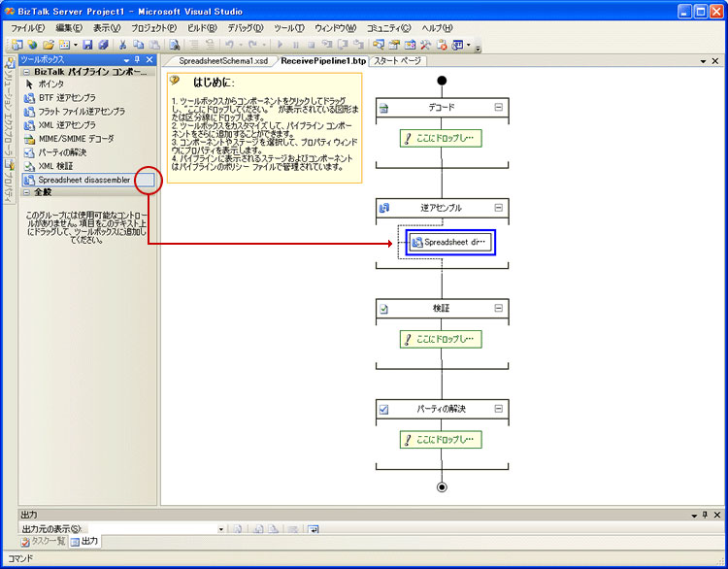Click the Solution Explorer toolbar icon
728x569 pixels.
tap(379, 45)
